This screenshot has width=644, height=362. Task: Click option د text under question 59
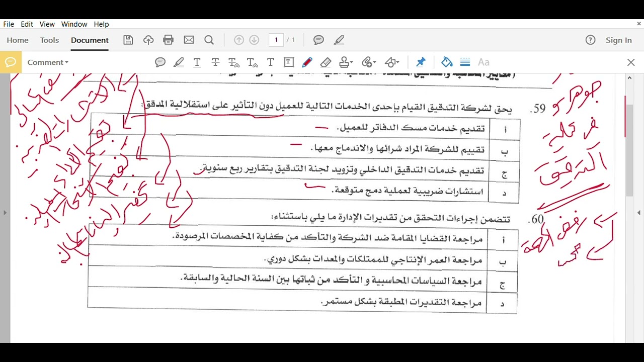point(408,191)
